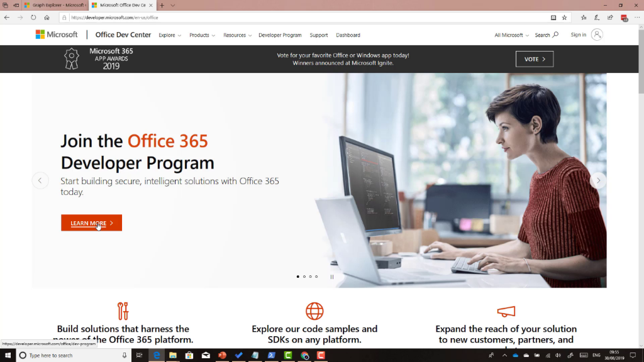Image resolution: width=644 pixels, height=362 pixels.
Task: Click the taskbar microphone icon
Action: click(x=125, y=356)
